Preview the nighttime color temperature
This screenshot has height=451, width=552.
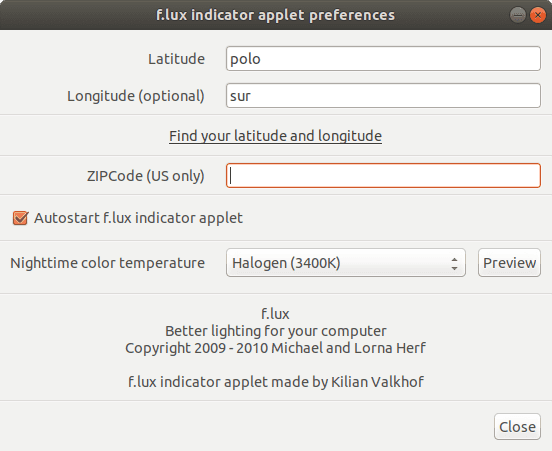[x=509, y=263]
